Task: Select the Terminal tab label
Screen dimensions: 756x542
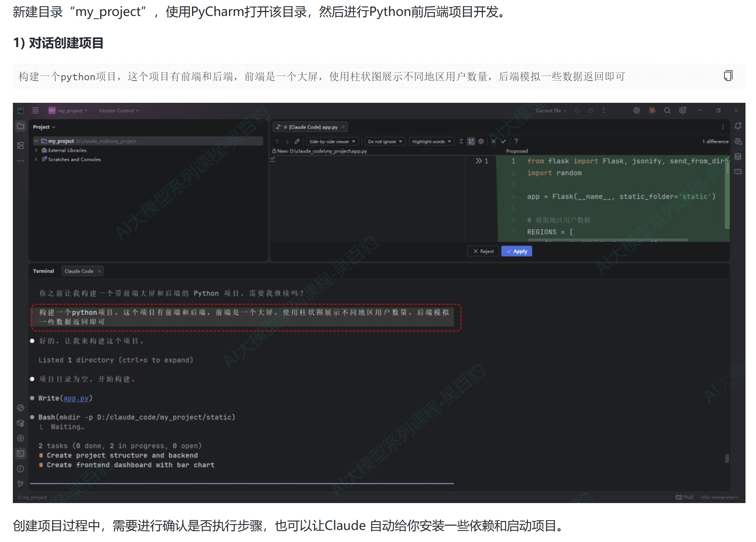Action: (43, 271)
